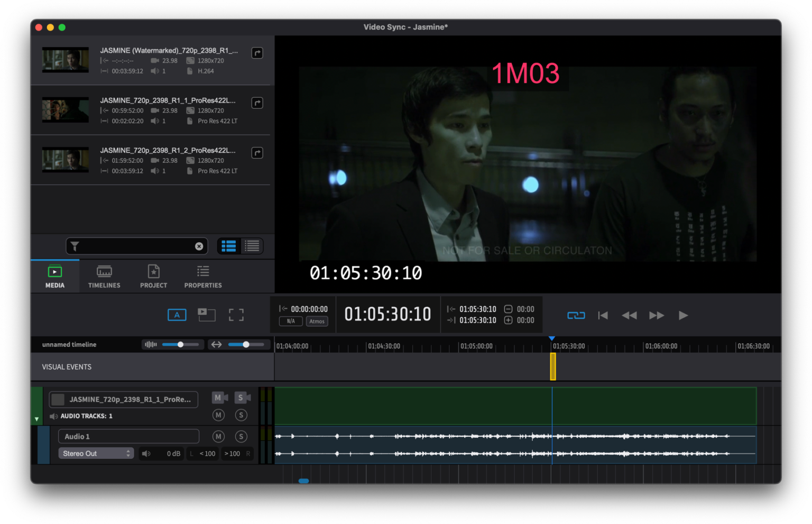The width and height of the screenshot is (812, 524).
Task: Open the Stereo Out output dropdown
Action: pos(96,453)
